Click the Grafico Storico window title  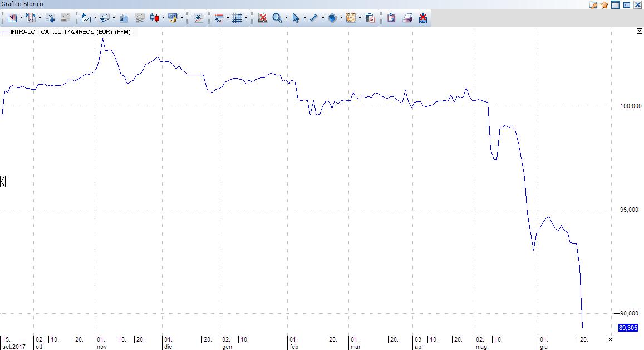22,4
